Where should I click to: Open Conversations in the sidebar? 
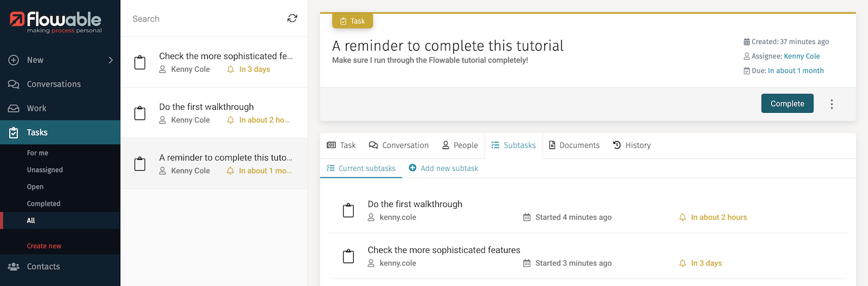(53, 84)
